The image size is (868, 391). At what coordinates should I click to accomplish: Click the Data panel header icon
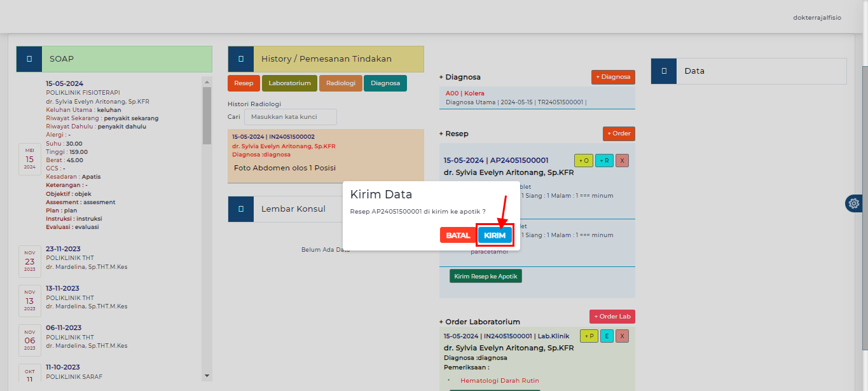pyautogui.click(x=664, y=71)
